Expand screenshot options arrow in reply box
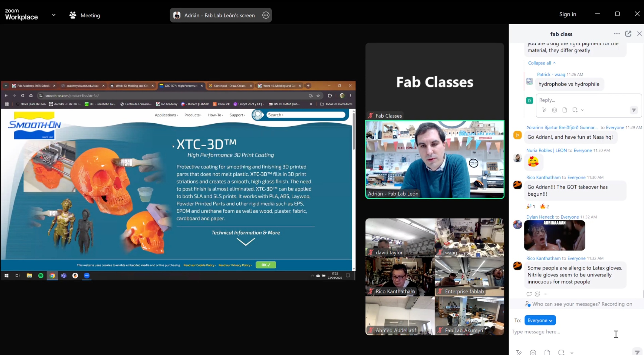Image resolution: width=644 pixels, height=355 pixels. (582, 110)
